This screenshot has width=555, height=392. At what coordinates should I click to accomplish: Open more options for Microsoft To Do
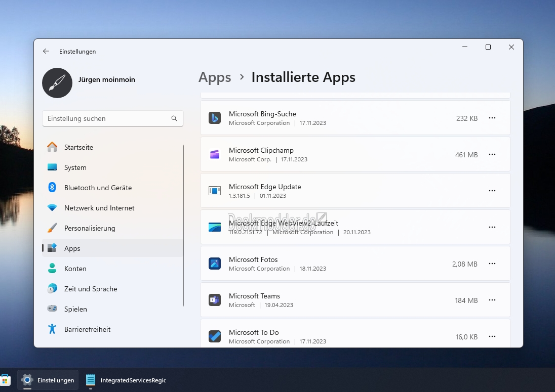(492, 336)
